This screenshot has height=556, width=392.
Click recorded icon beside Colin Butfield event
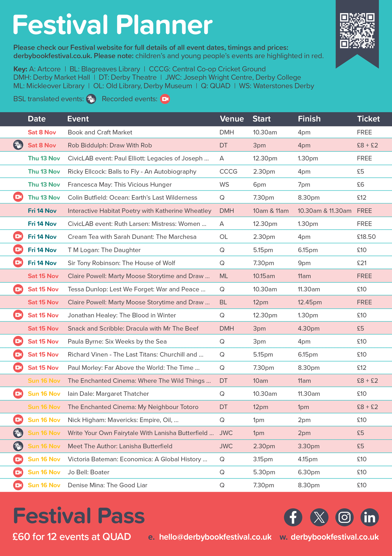coord(18,197)
